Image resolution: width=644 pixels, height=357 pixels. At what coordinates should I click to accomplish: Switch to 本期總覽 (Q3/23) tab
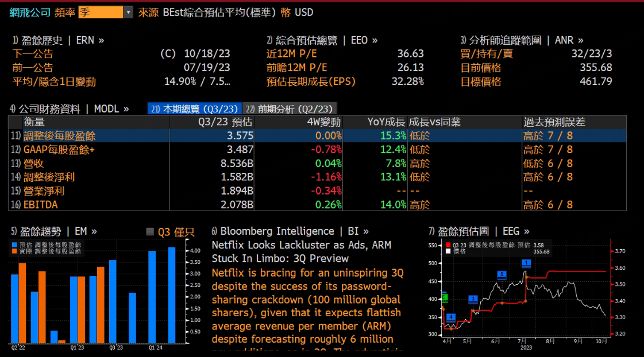click(x=195, y=108)
